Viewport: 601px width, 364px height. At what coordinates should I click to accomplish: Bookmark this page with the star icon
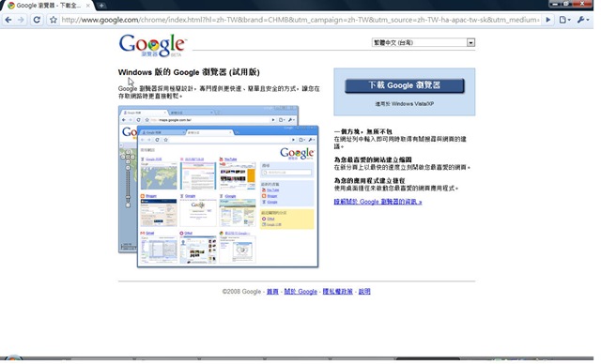coord(54,20)
